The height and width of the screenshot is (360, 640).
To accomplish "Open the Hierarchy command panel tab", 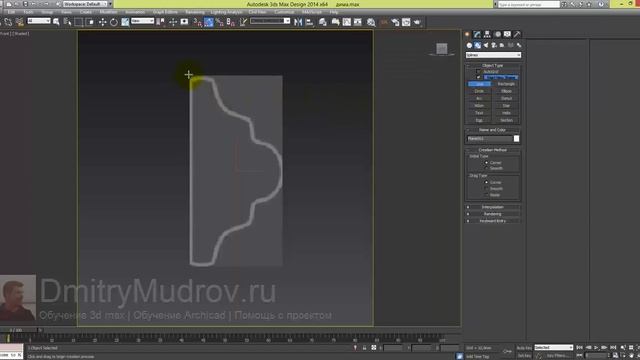I will point(487,34).
